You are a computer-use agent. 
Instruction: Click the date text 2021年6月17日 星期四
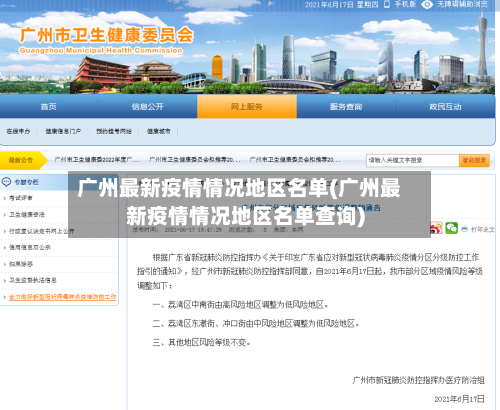pyautogui.click(x=341, y=4)
